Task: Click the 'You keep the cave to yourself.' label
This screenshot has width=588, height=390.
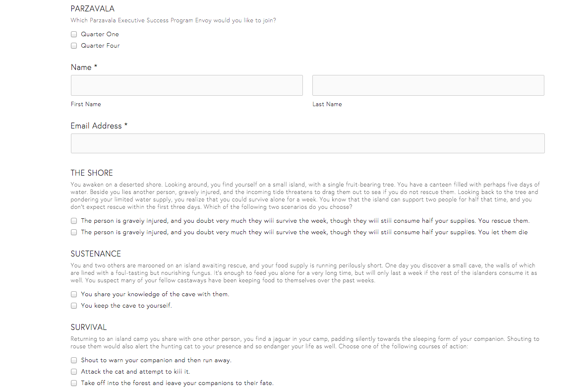Action: tap(126, 306)
